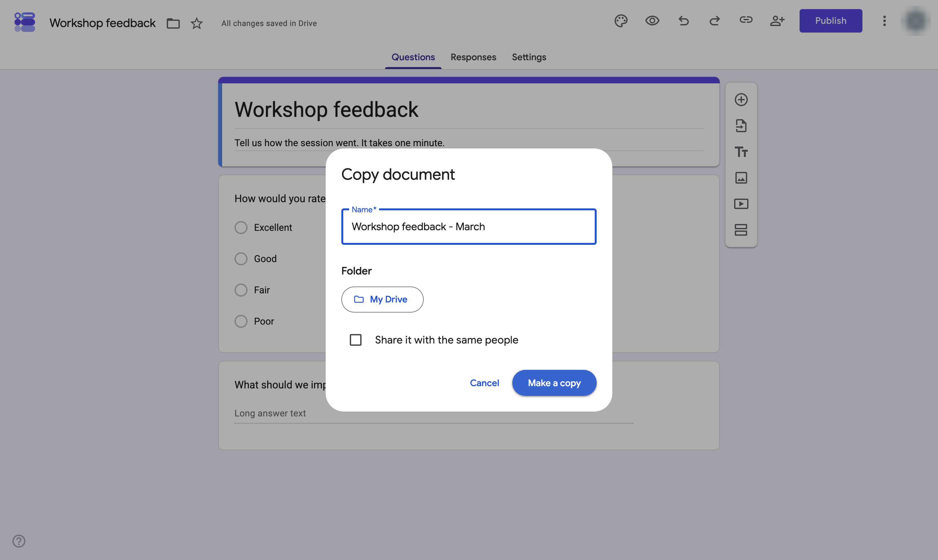
Task: Open the Google Forms home logo
Action: [x=24, y=22]
